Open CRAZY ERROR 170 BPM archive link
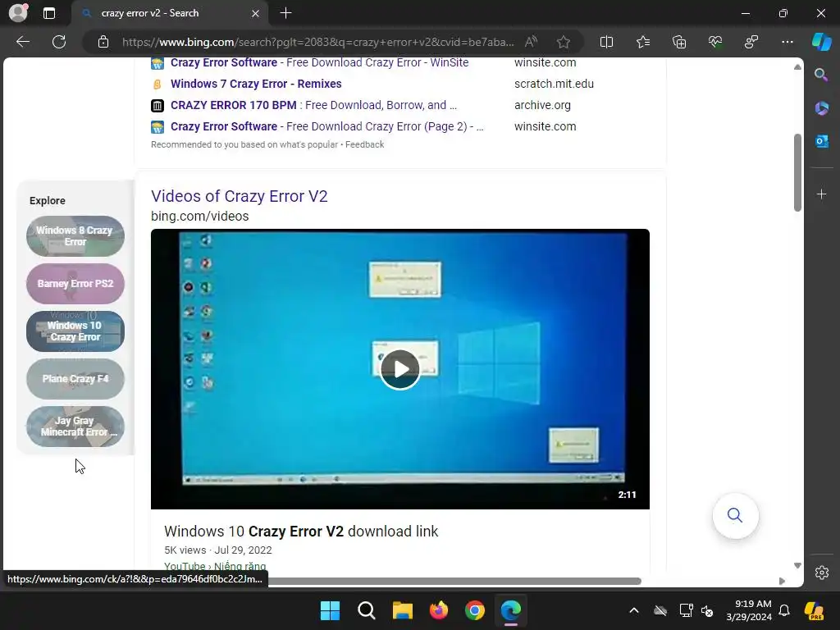Viewport: 840px width, 630px height. click(313, 106)
